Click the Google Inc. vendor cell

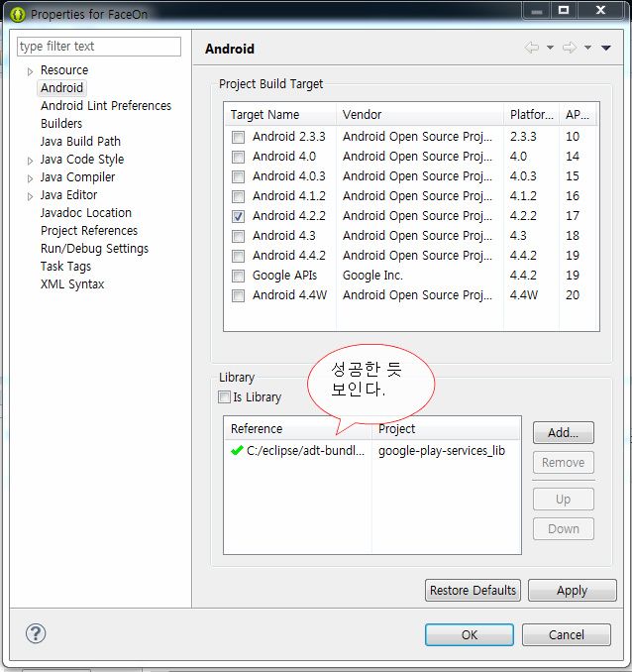372,276
